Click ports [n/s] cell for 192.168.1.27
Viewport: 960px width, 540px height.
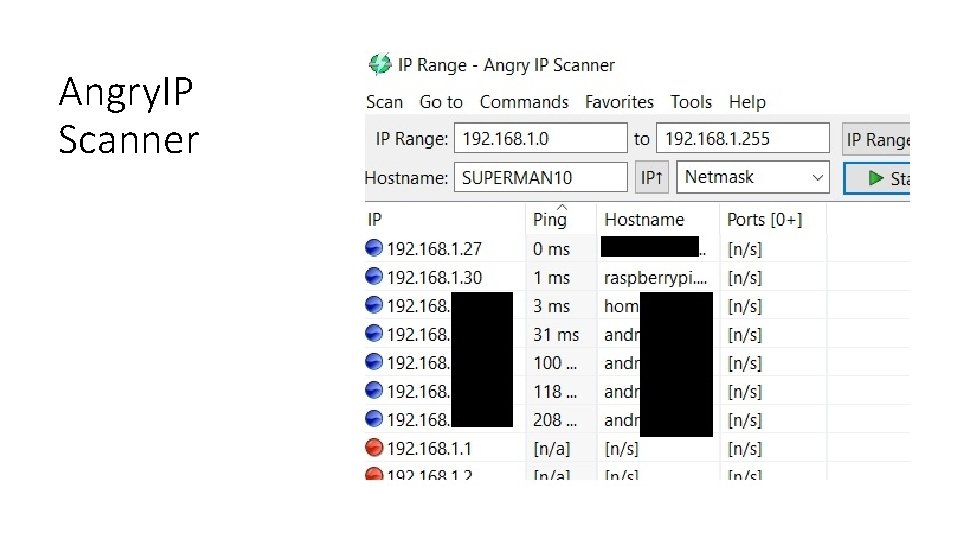pyautogui.click(x=744, y=249)
